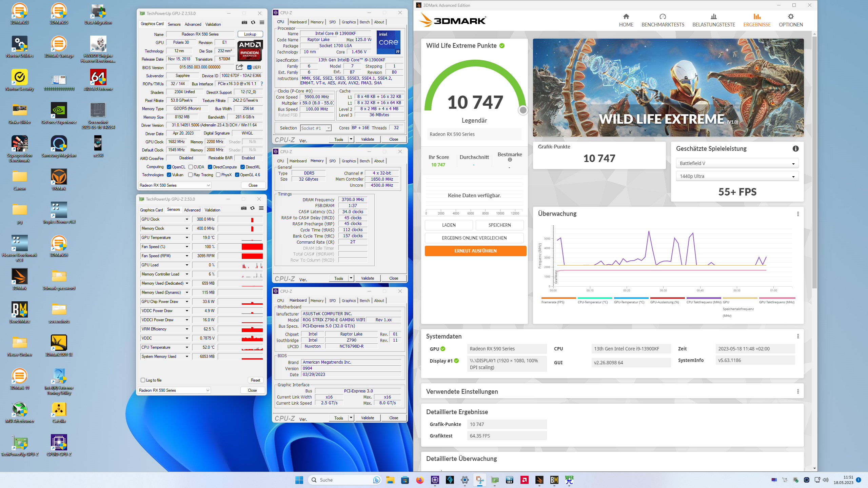Open the Tools arrow dropdown in top CPU-Z
The height and width of the screenshot is (488, 868).
pyautogui.click(x=351, y=139)
